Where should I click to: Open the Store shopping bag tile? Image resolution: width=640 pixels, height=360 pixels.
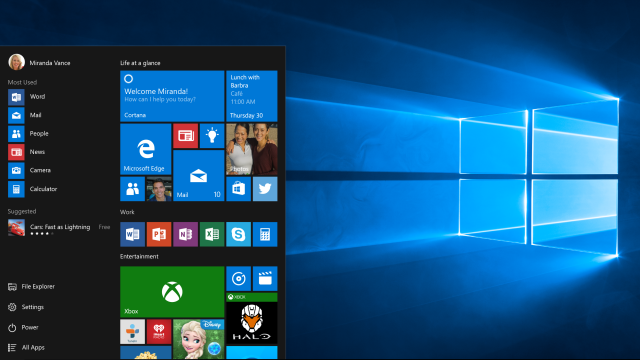click(x=238, y=189)
